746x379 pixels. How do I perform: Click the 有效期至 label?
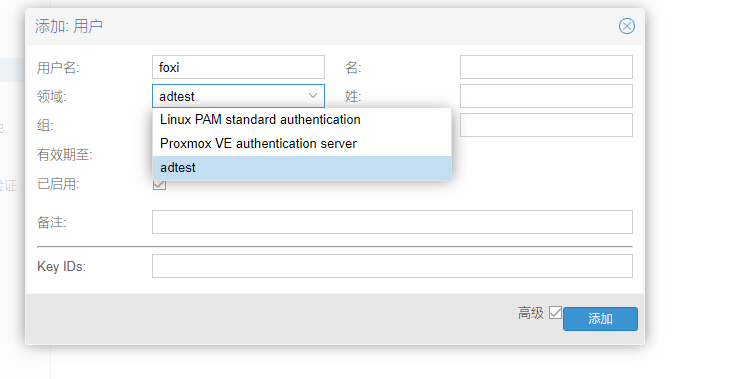[x=65, y=155]
